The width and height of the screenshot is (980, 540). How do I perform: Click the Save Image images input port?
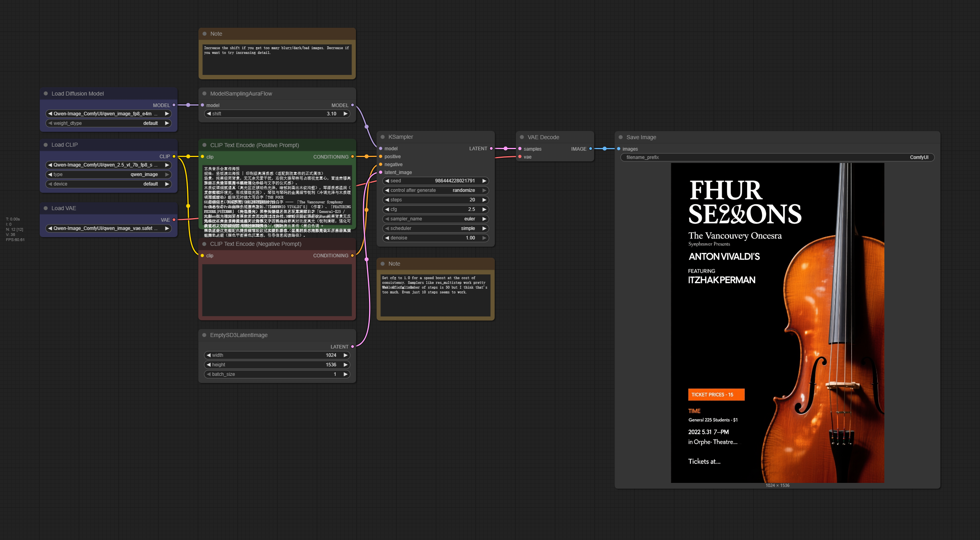[x=619, y=149]
